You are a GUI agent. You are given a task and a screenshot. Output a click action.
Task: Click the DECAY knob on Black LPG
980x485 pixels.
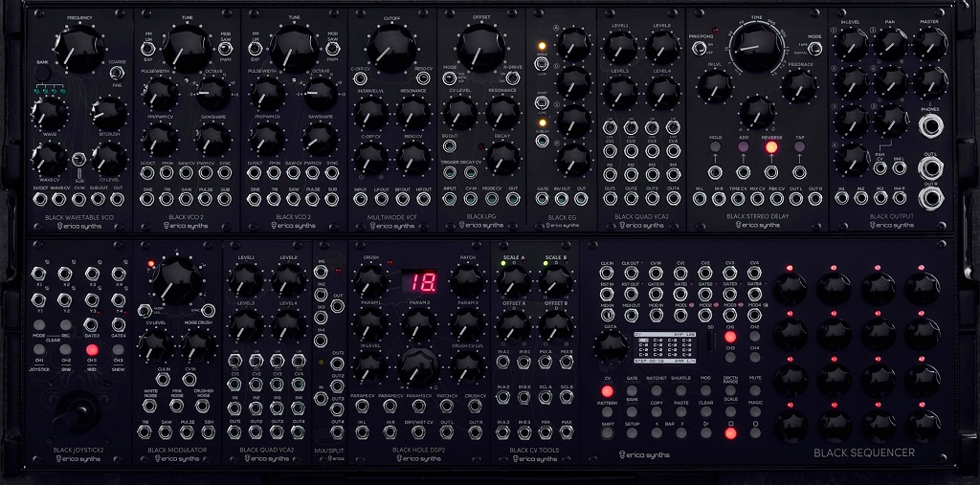click(502, 158)
